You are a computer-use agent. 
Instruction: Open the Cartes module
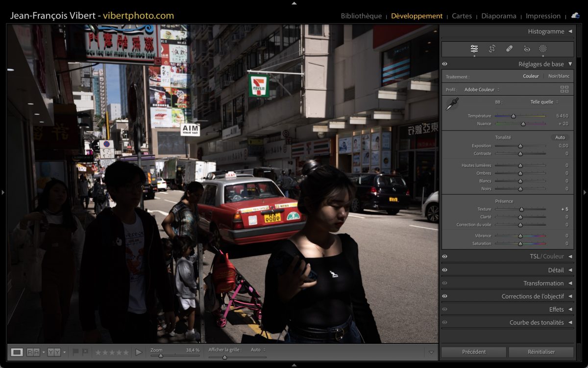462,16
